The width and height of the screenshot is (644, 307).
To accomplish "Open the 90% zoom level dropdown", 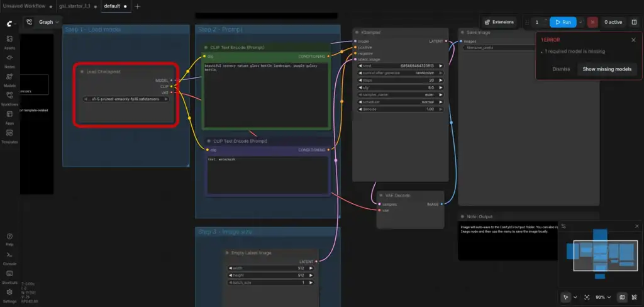I will pos(602,297).
